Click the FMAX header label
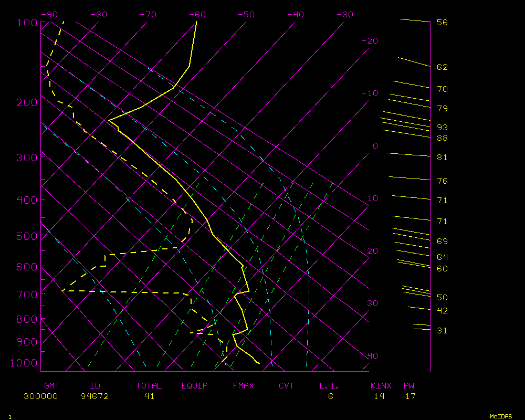The image size is (525, 420). coord(243,386)
